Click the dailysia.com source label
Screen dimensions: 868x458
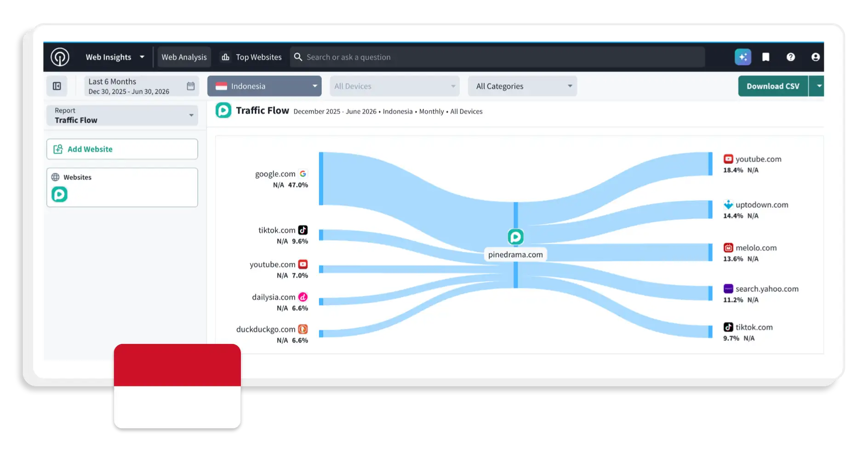pyautogui.click(x=274, y=297)
